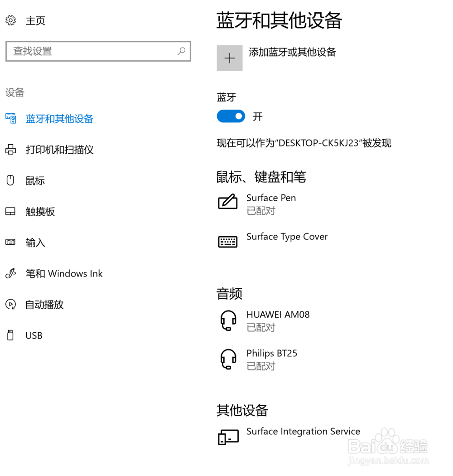The image size is (453, 476).
Task: Click the plus button to add device
Action: [x=230, y=58]
